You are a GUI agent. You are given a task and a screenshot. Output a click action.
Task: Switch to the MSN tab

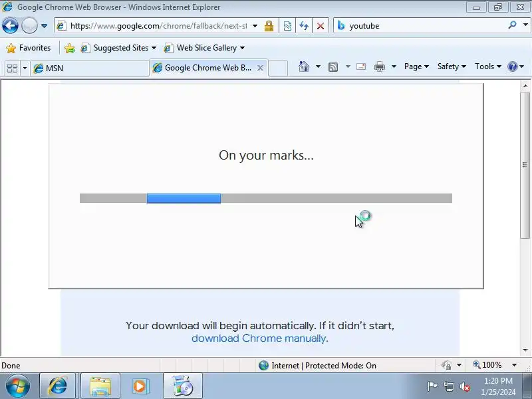(90, 68)
